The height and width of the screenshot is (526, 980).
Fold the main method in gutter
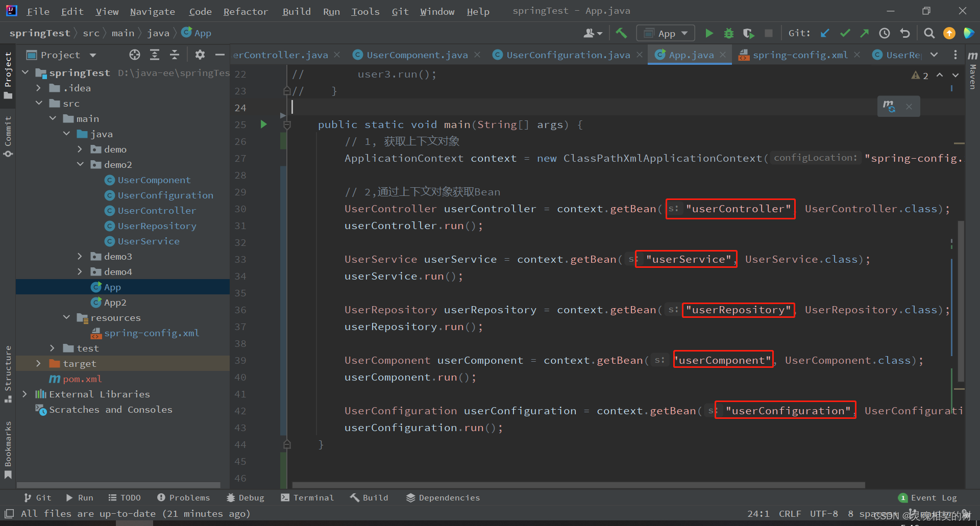287,125
